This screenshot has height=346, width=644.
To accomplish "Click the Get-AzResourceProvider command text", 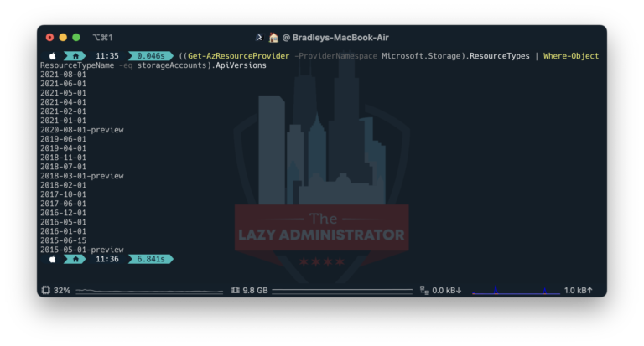I will 238,56.
